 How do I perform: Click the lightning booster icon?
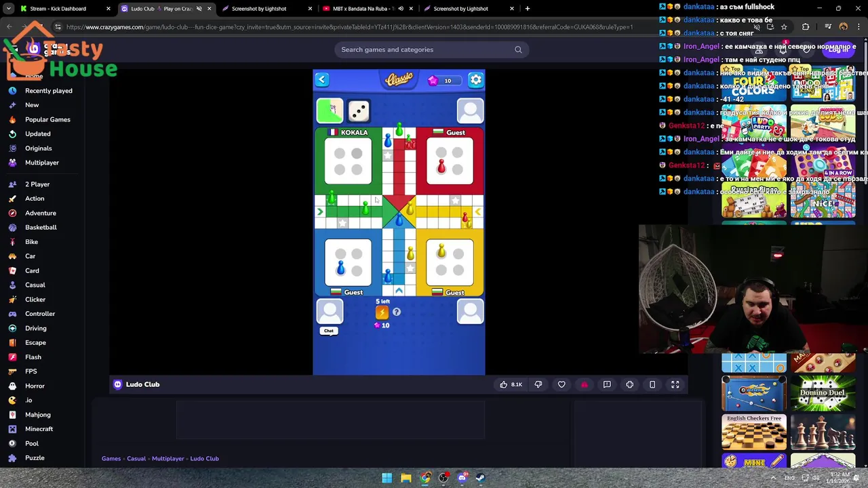[x=382, y=312]
